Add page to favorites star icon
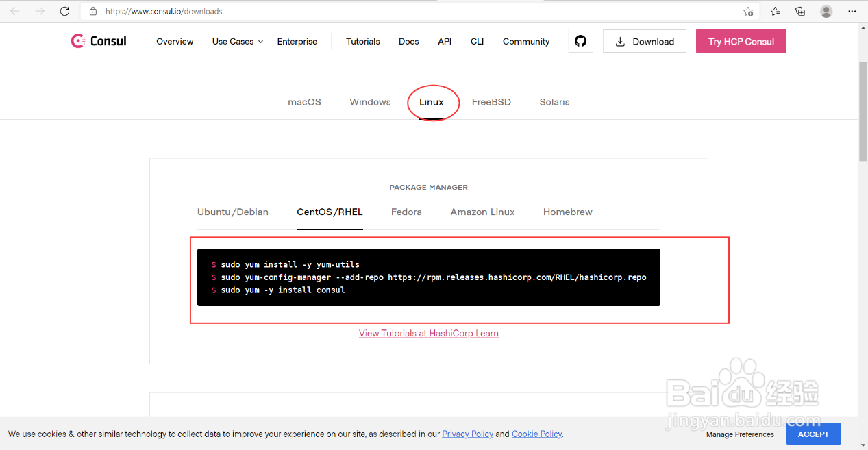 pyautogui.click(x=748, y=12)
